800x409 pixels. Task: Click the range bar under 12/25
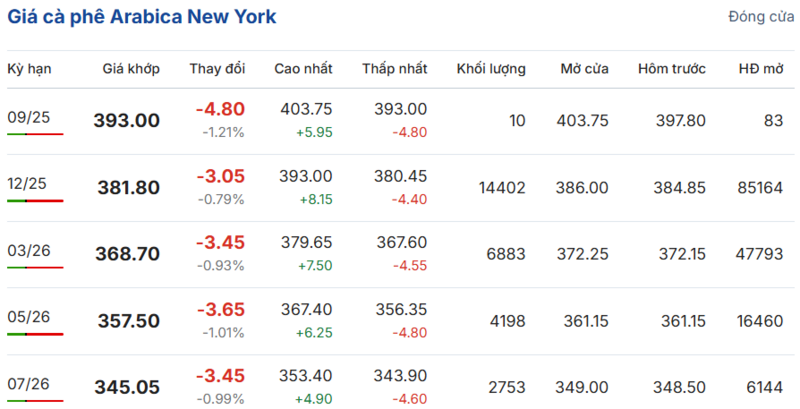coord(35,201)
